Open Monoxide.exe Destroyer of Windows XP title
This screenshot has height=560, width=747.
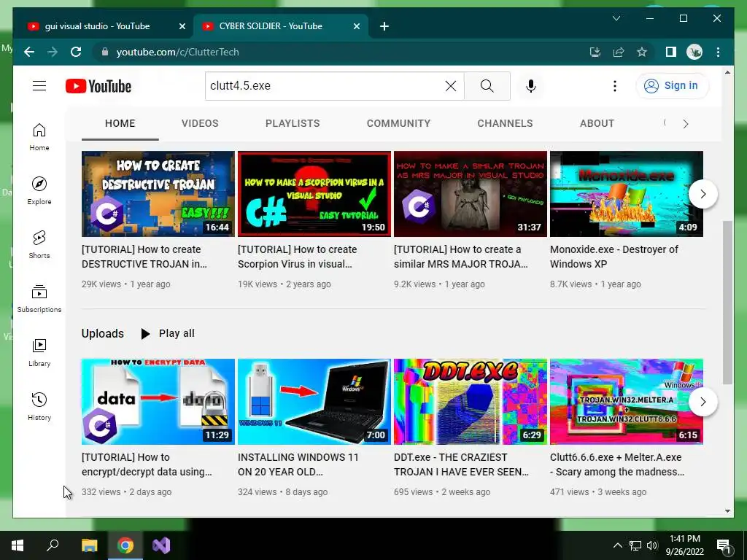coord(614,257)
